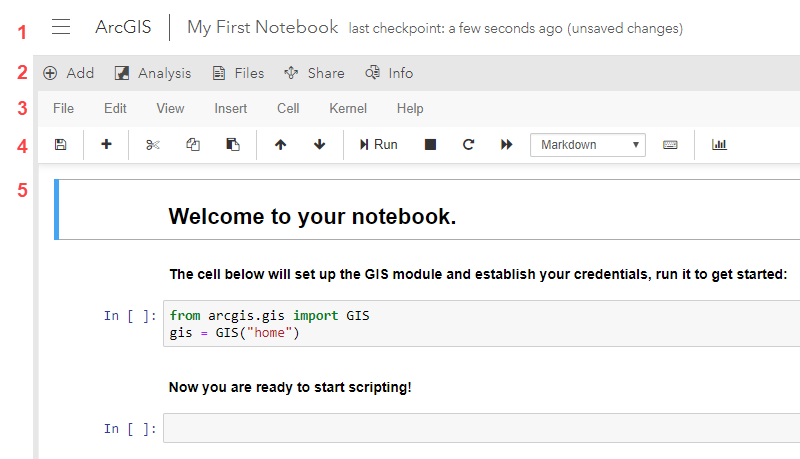Click the save notebook icon

(x=60, y=145)
